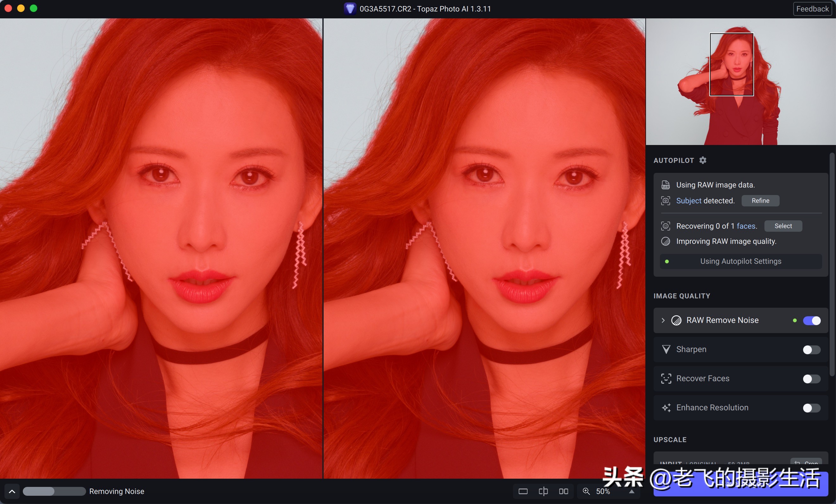Click the Subject detection camera icon
836x504 pixels.
point(665,200)
